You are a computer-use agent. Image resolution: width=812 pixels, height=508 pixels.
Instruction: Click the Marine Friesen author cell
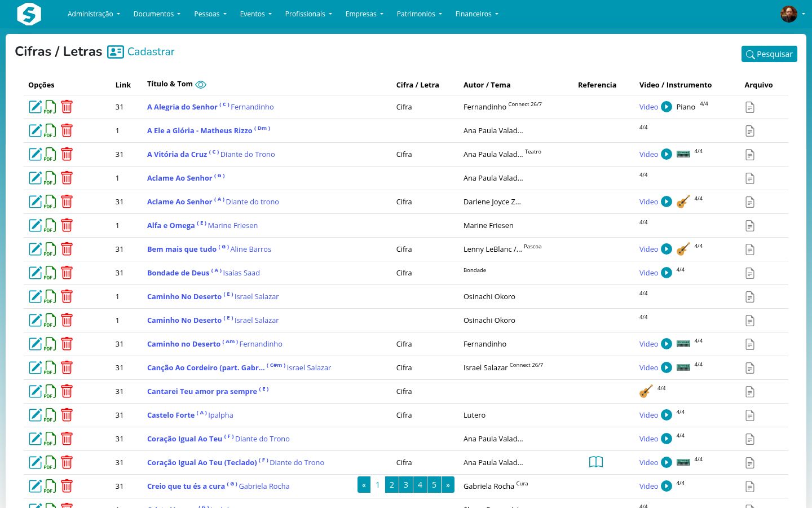coord(488,226)
